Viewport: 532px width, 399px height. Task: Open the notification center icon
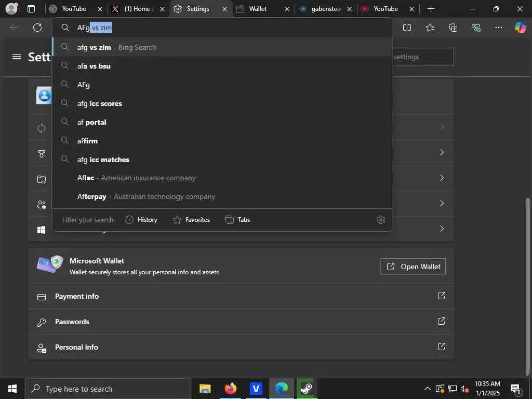[x=516, y=389]
